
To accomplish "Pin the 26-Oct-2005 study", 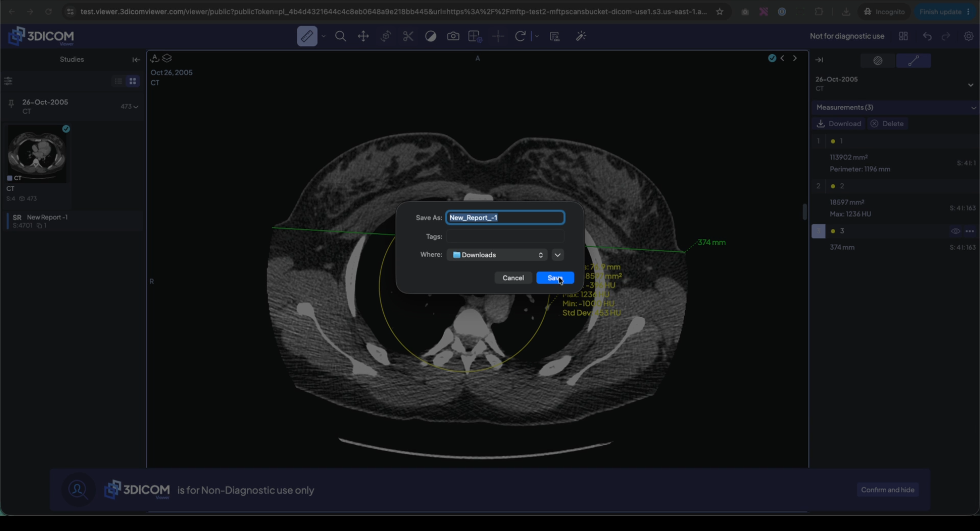I will [11, 104].
